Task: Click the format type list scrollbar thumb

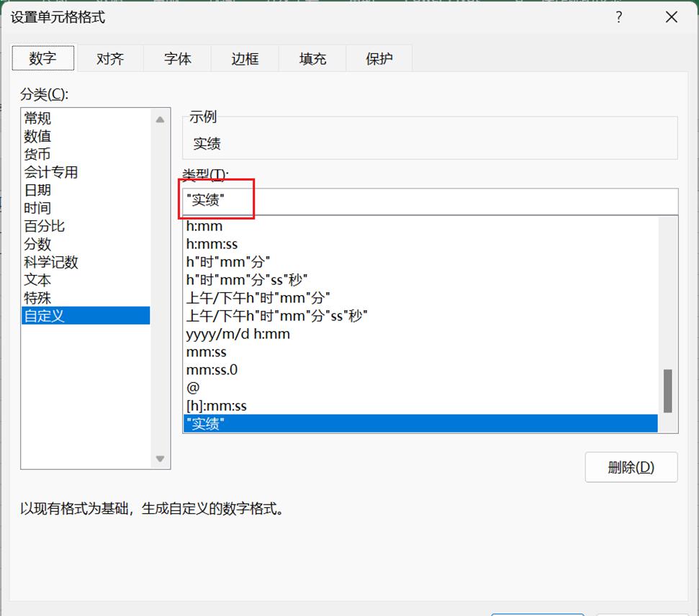Action: coord(668,391)
